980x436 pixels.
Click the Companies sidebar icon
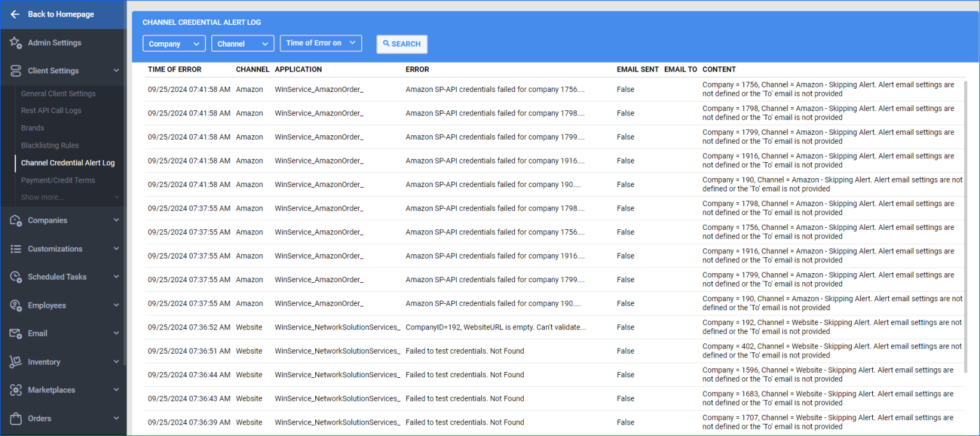[x=15, y=220]
